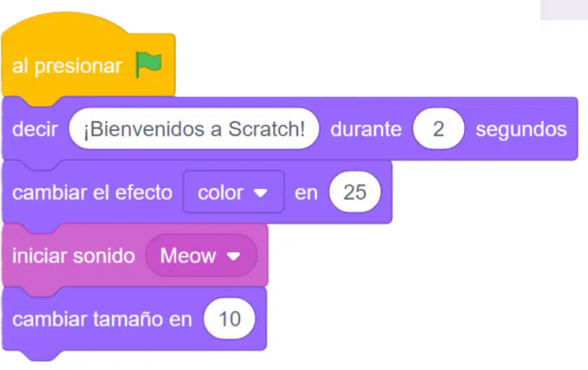Click the "¡Bienvenidos a Scratch!" text field
The image size is (588, 370).
pos(194,129)
